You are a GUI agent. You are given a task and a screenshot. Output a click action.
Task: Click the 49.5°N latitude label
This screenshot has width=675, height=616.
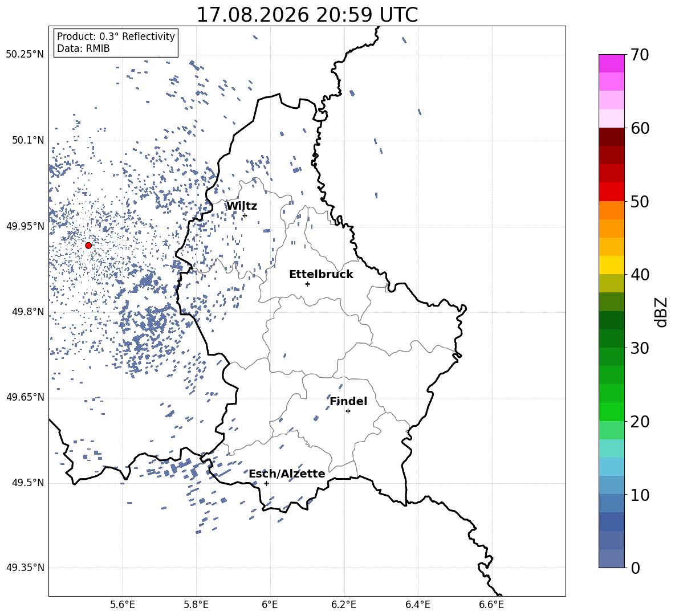click(x=28, y=483)
